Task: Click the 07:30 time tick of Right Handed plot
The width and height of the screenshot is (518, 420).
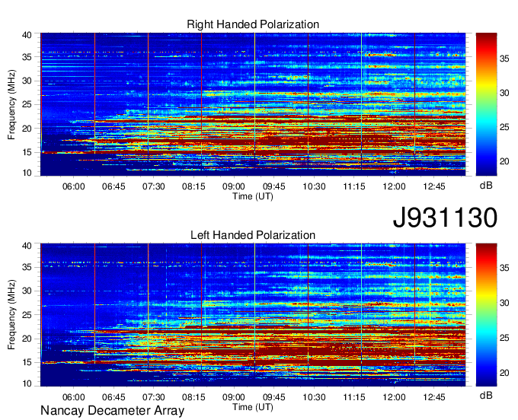Action: (154, 186)
